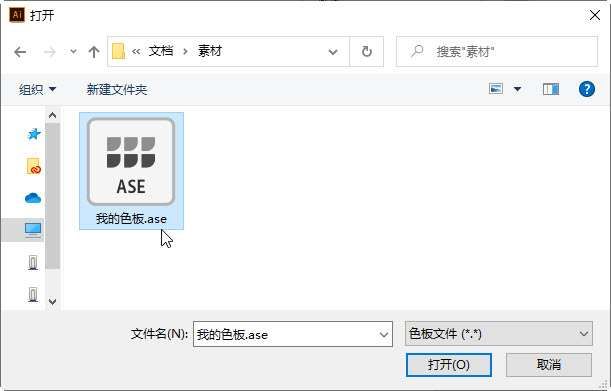This screenshot has width=611, height=391.
Task: Expand the view options dropdown arrow
Action: click(517, 89)
